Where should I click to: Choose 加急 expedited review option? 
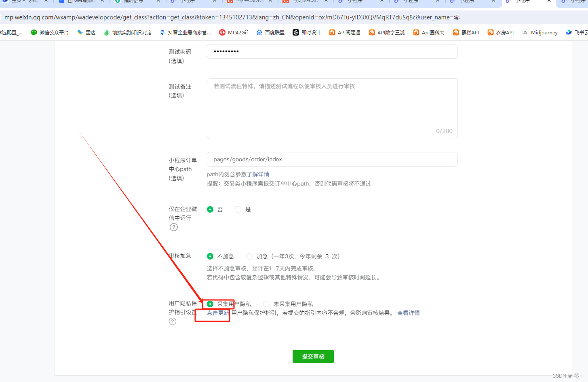(x=249, y=256)
